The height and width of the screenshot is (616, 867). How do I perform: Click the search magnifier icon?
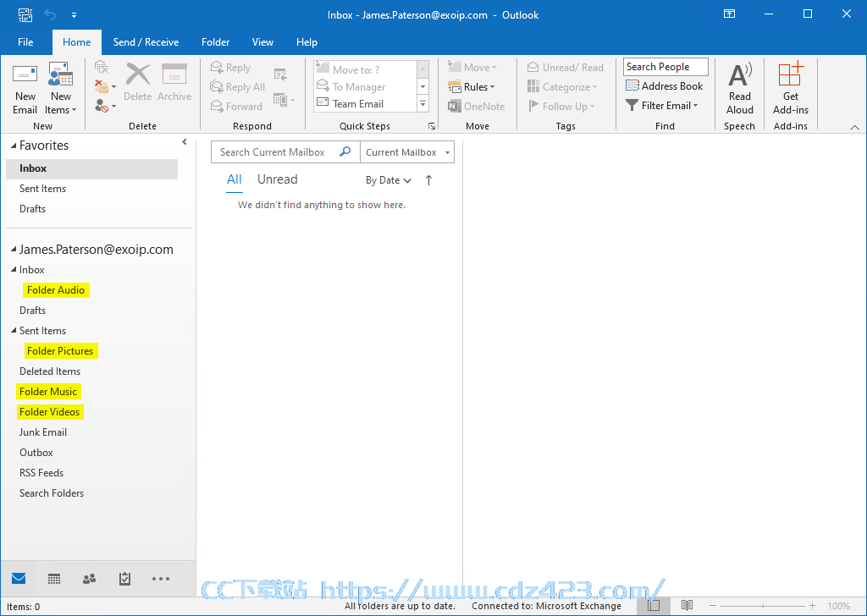tap(345, 151)
